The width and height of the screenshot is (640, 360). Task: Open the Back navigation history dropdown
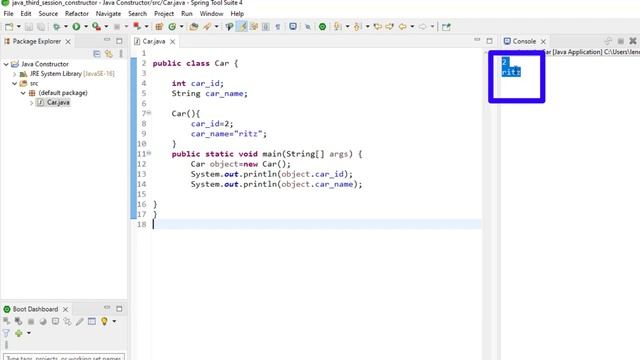coord(412,27)
